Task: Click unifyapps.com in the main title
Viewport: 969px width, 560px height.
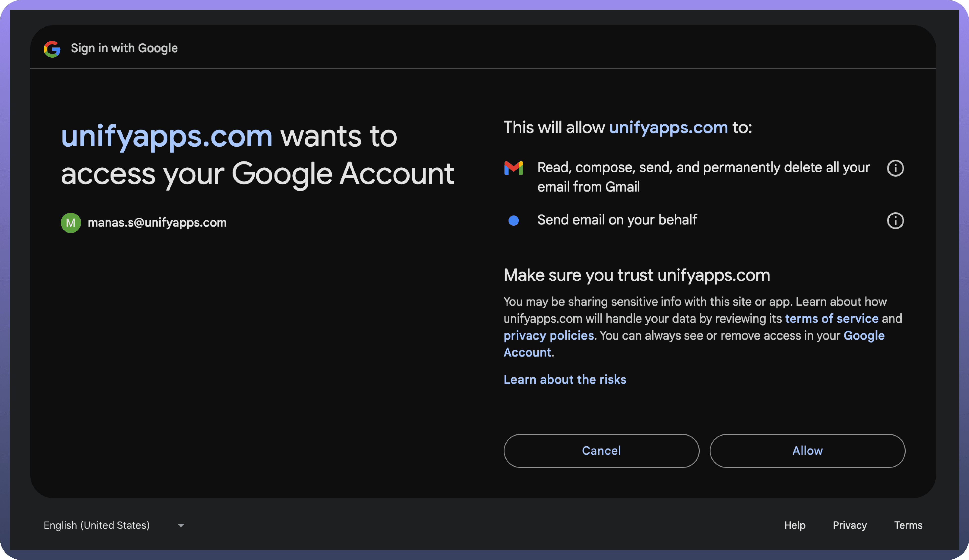Action: pyautogui.click(x=167, y=136)
